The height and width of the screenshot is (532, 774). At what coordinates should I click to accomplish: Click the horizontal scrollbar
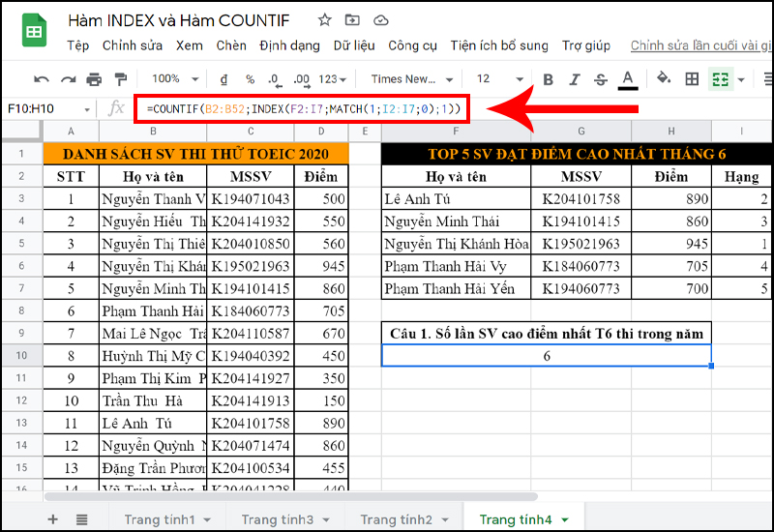click(x=291, y=496)
